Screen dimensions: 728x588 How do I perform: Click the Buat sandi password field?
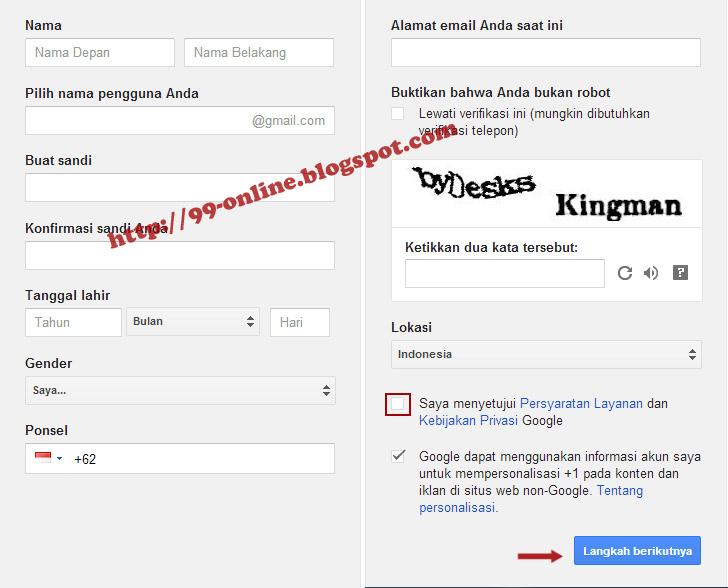[x=180, y=188]
